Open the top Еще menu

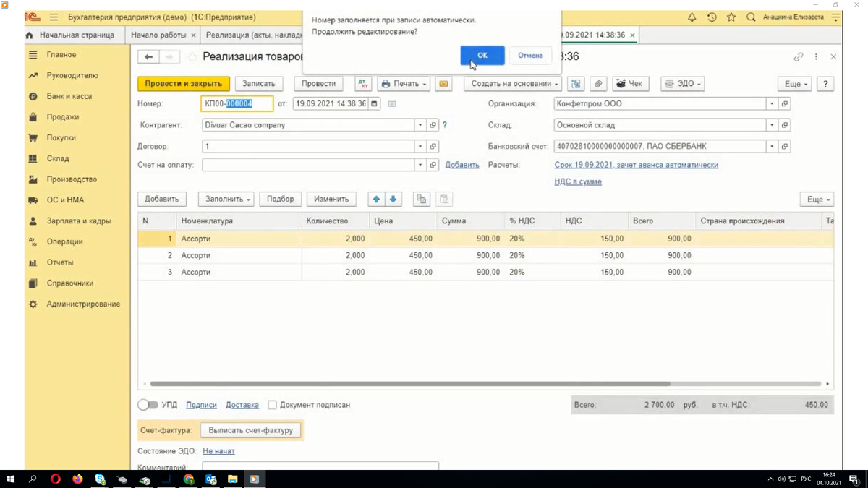click(x=795, y=84)
